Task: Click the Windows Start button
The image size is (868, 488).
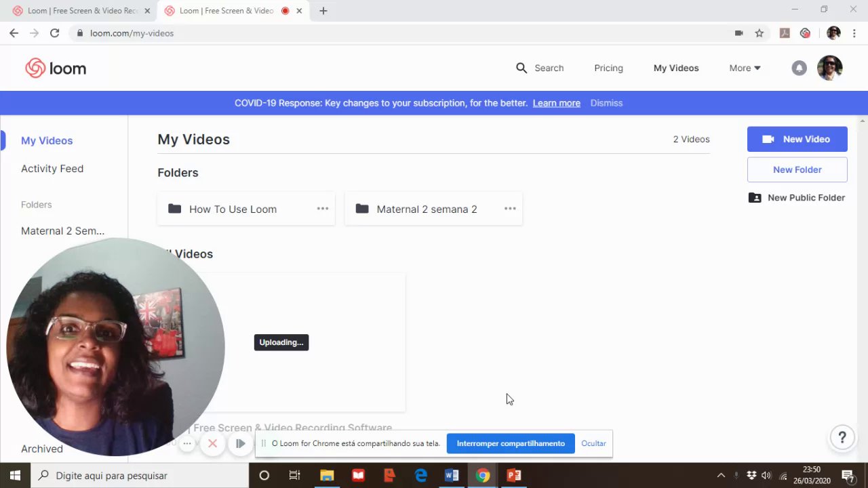Action: 15,475
